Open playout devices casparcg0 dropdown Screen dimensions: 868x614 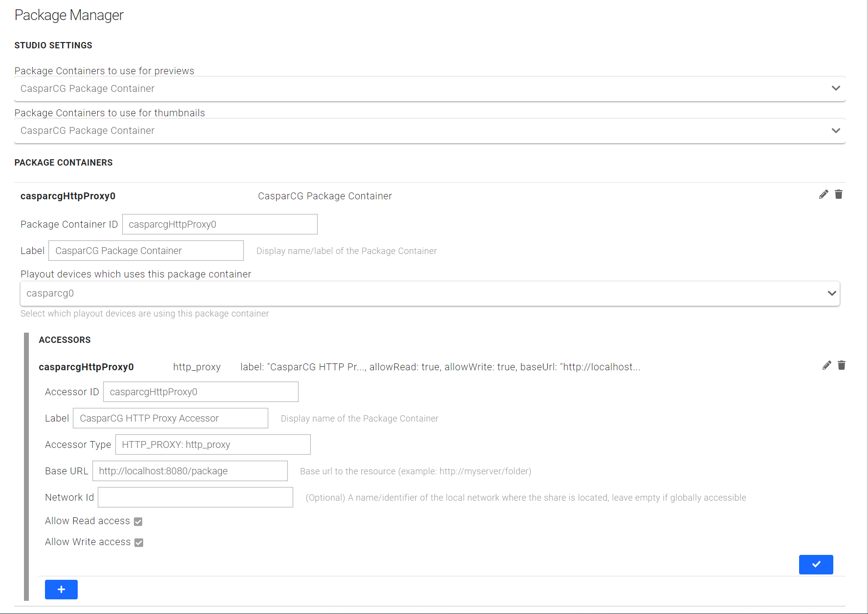430,294
